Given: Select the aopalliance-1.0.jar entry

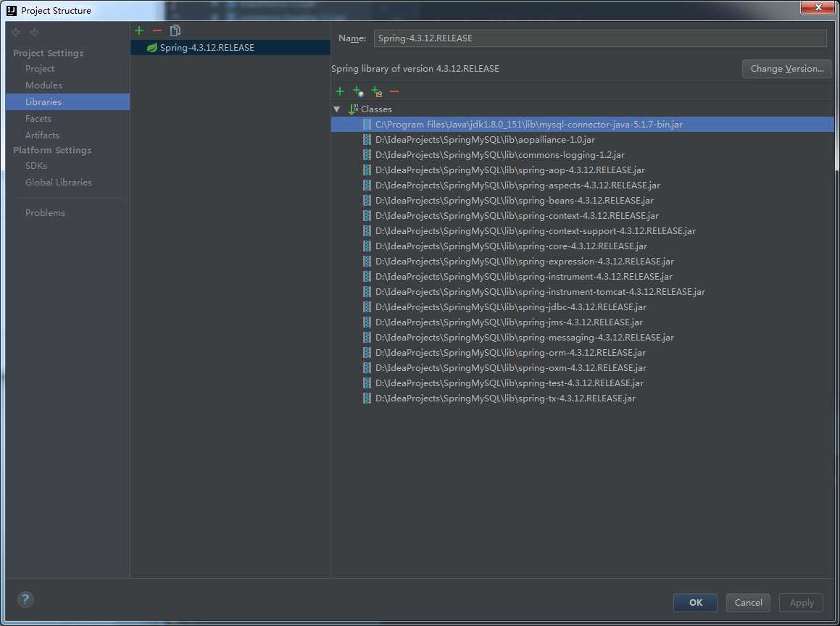Looking at the screenshot, I should point(485,140).
